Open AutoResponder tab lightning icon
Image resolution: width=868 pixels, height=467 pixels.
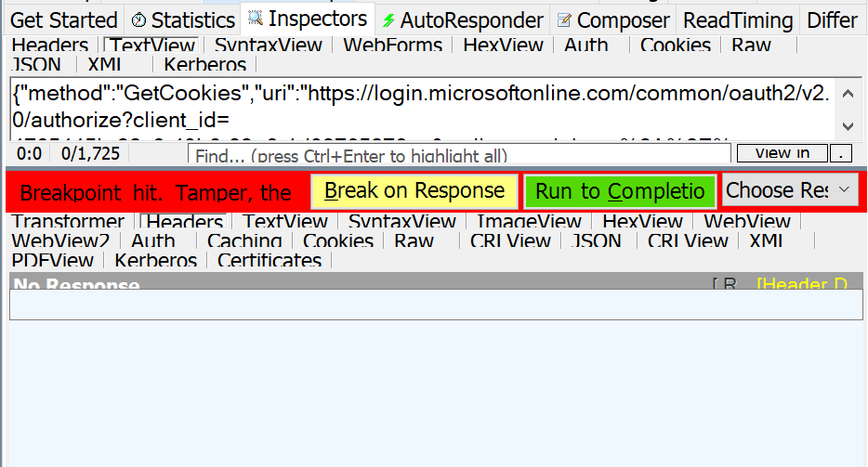(x=388, y=21)
